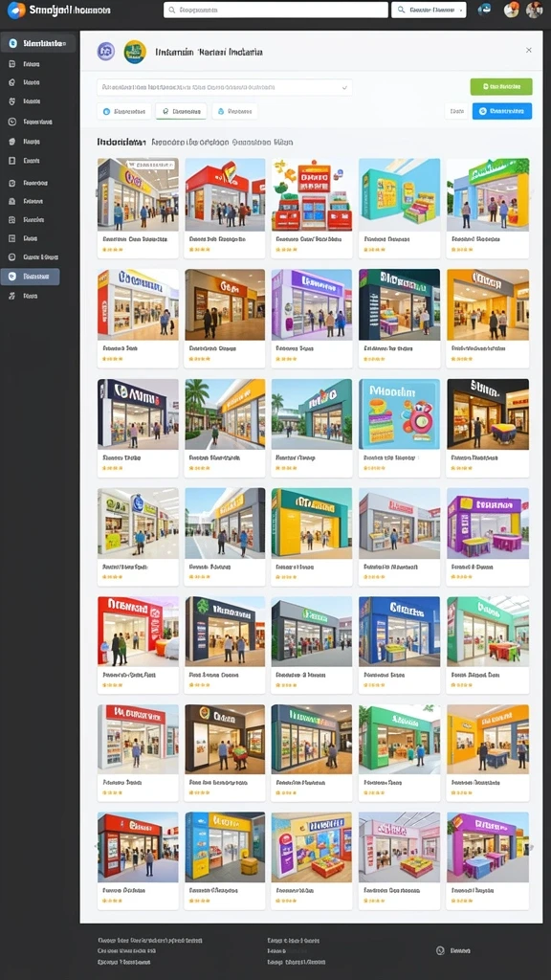Click the blue cloud icon in the top bar
551x980 pixels.
click(x=484, y=10)
